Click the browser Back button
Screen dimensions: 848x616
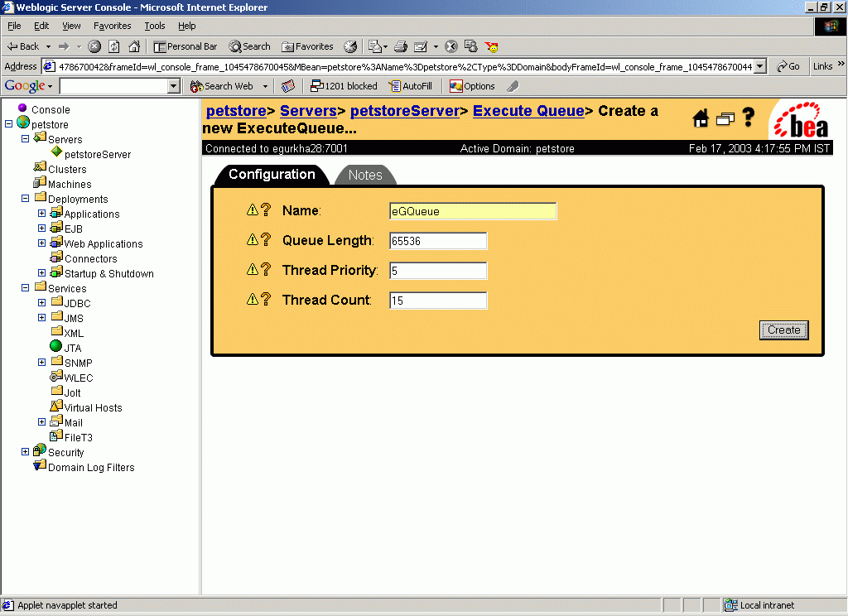pyautogui.click(x=22, y=46)
